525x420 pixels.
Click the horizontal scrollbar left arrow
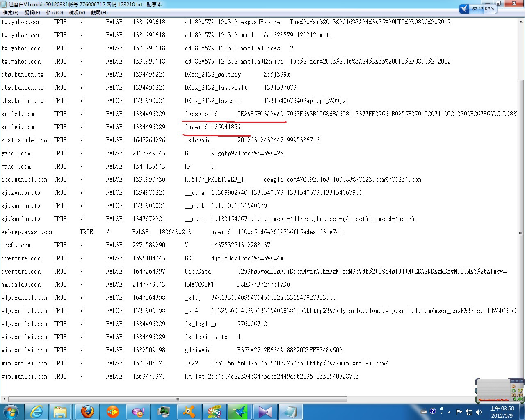click(x=4, y=399)
